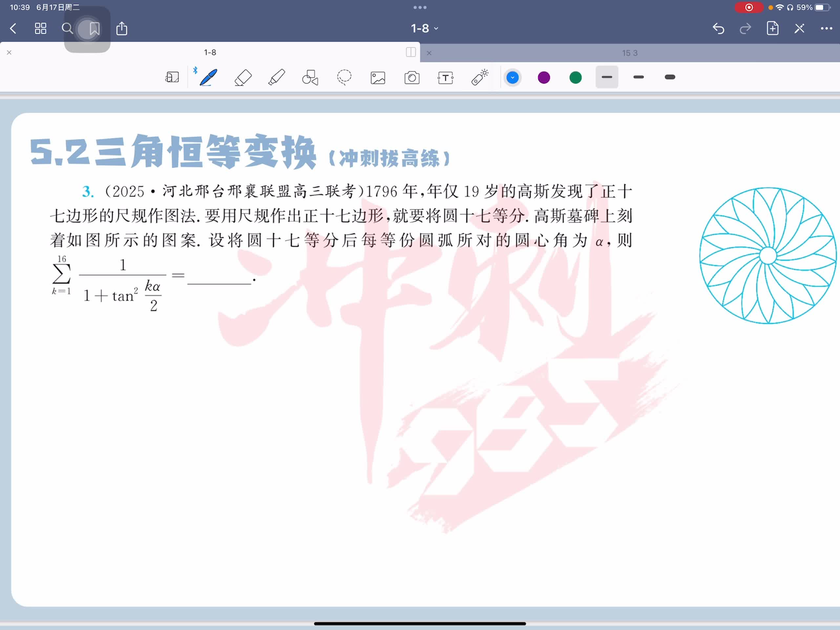The height and width of the screenshot is (630, 840).
Task: Toggle the read-only zoom window tool
Action: (172, 77)
